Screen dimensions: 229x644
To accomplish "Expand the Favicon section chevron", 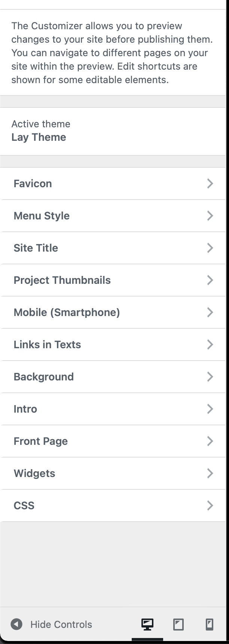I will 210,183.
